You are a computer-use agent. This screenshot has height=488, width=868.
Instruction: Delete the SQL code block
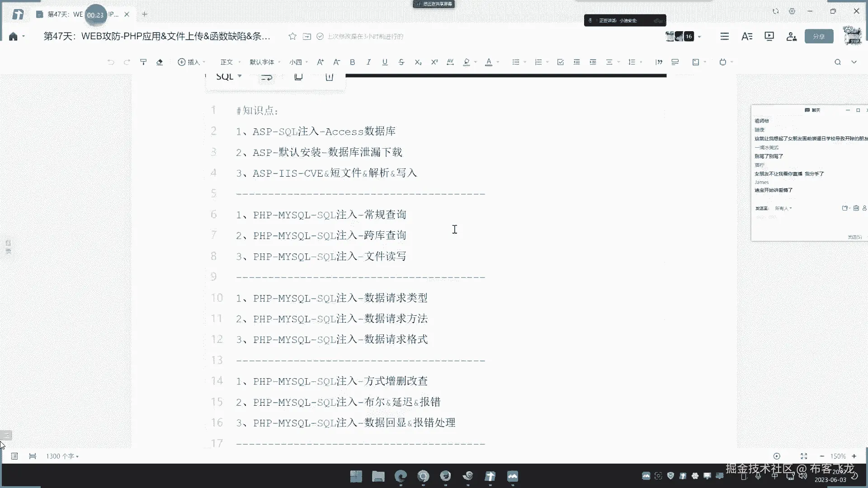click(x=329, y=77)
